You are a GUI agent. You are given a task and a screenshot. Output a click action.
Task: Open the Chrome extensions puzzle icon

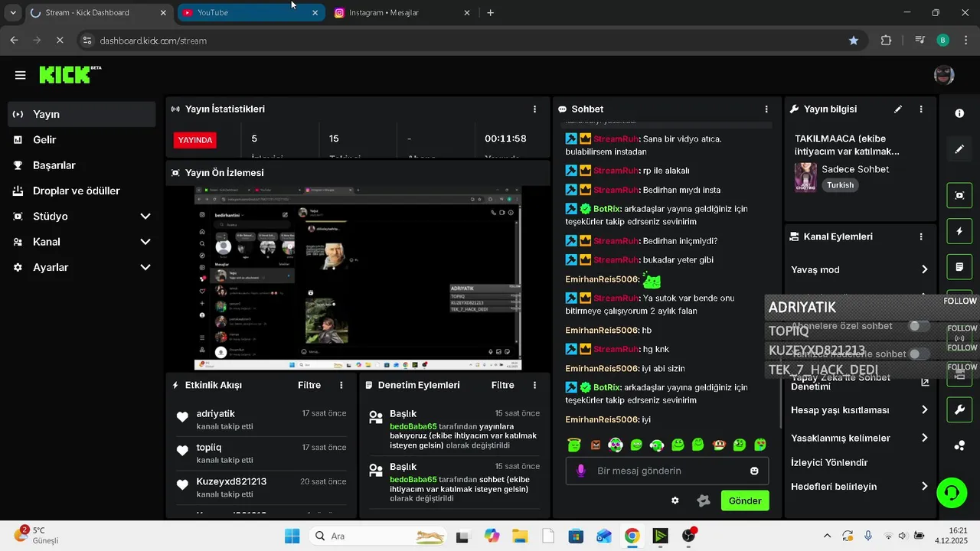click(x=886, y=41)
